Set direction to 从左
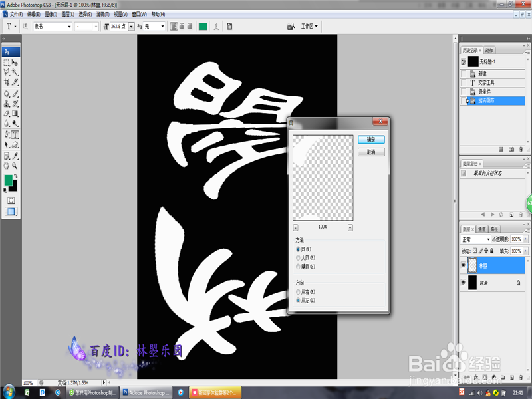 pyautogui.click(x=298, y=301)
